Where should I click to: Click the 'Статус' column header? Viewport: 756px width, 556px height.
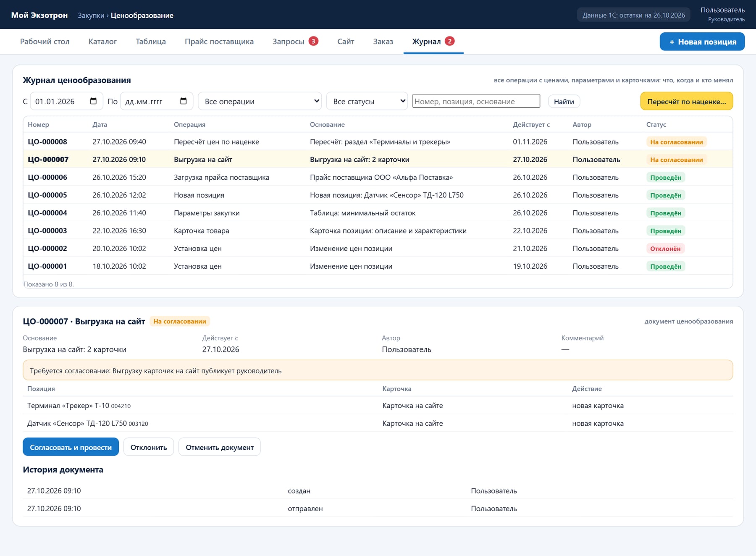656,124
